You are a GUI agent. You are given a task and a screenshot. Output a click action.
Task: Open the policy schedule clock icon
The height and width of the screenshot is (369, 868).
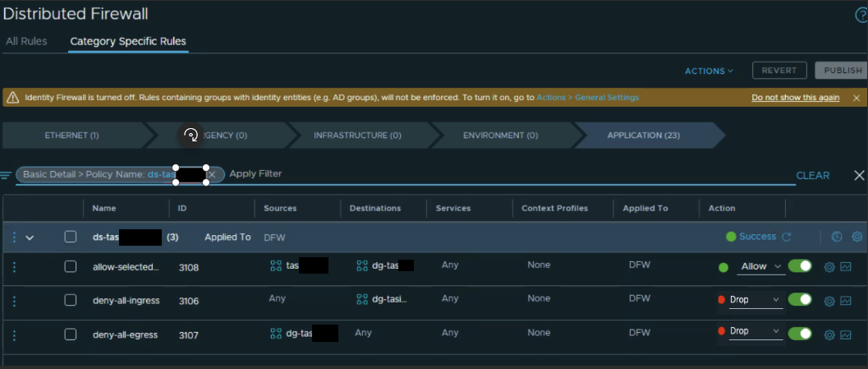(x=836, y=237)
